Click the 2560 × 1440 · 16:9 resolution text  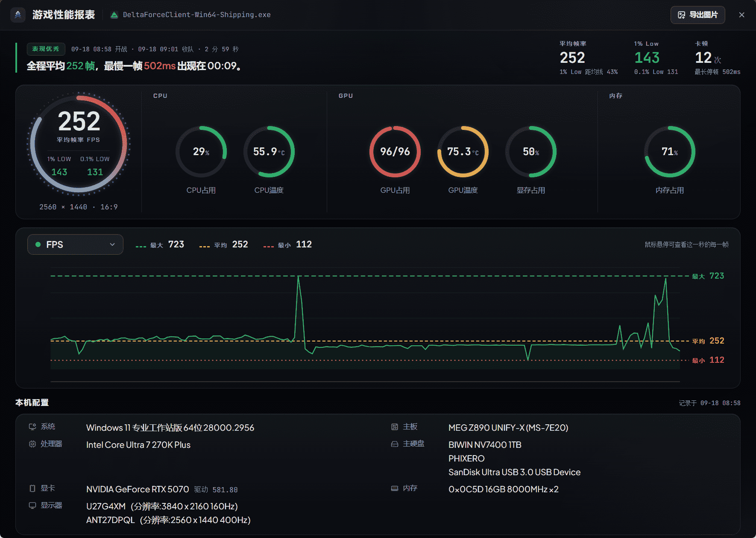pos(79,207)
